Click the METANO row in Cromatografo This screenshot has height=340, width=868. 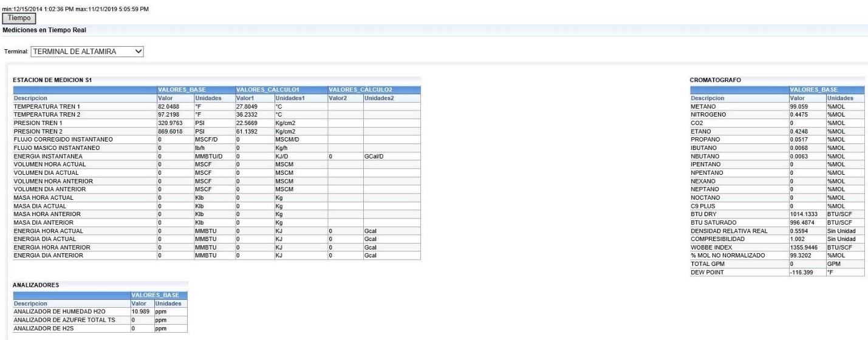pyautogui.click(x=703, y=106)
